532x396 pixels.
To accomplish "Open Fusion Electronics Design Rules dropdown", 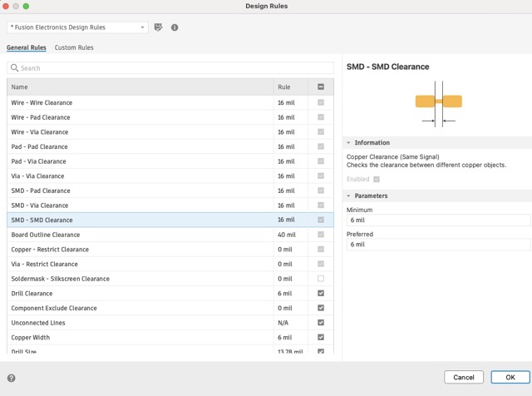I will click(x=77, y=27).
